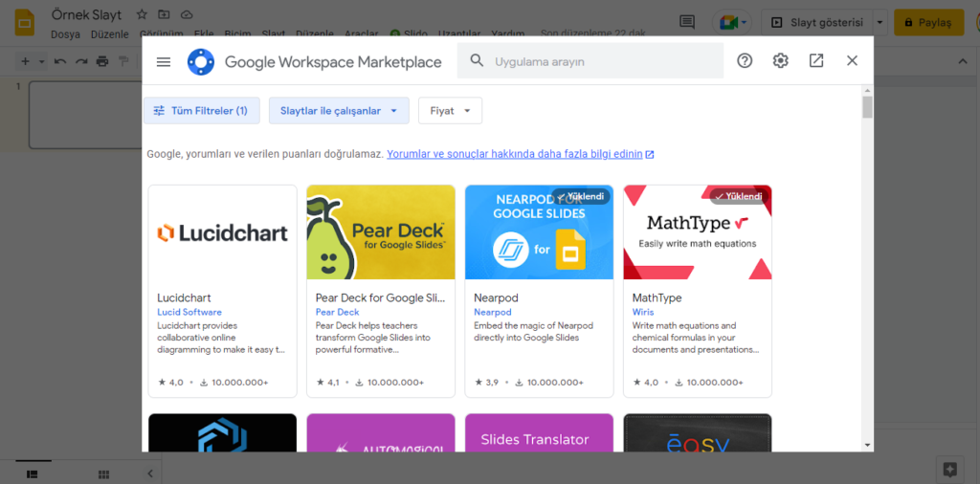Expand new slide layout arrow
Image resolution: width=980 pixels, height=484 pixels.
[x=42, y=61]
